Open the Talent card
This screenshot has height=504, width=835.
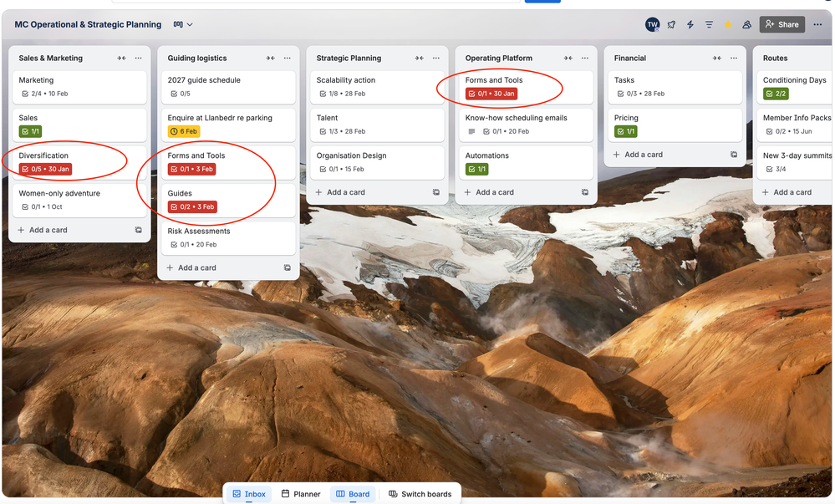click(x=378, y=125)
